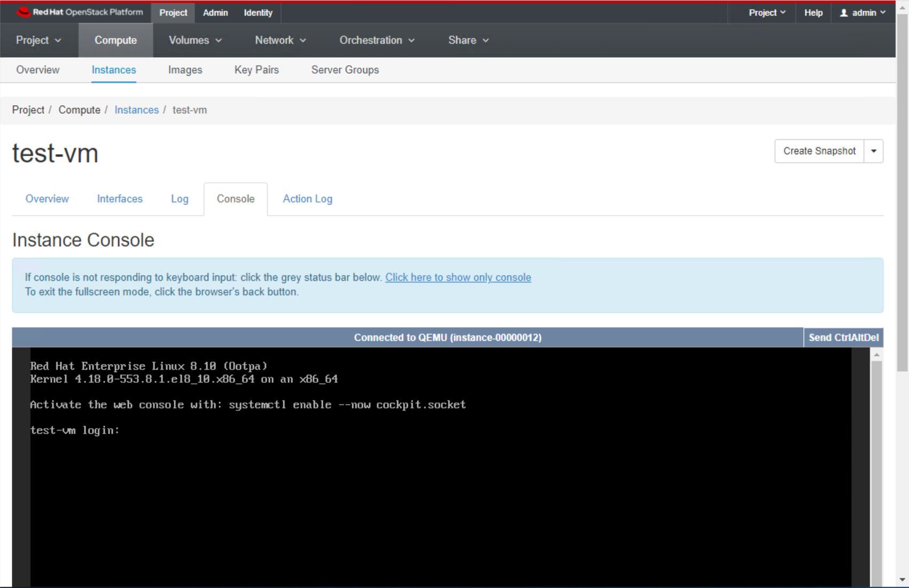Click the 'test-vm' breadcrumb text

point(190,110)
